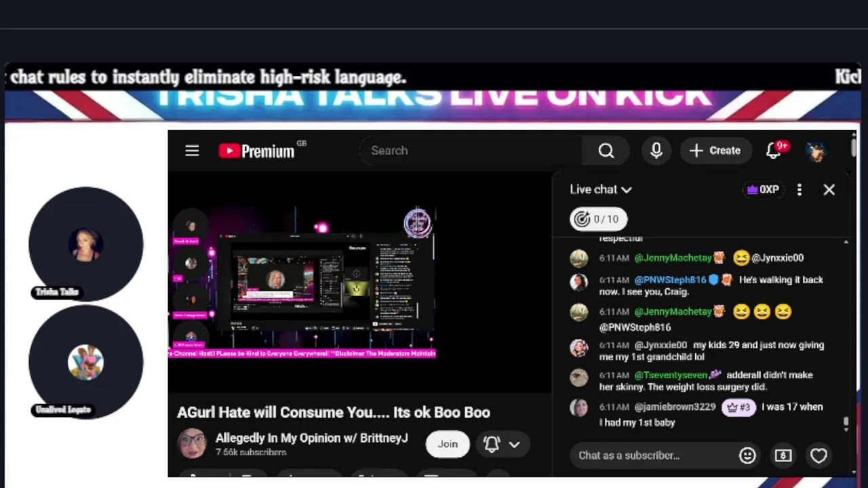
Task: Click the BrittneyJ channel avatar
Action: 191,443
